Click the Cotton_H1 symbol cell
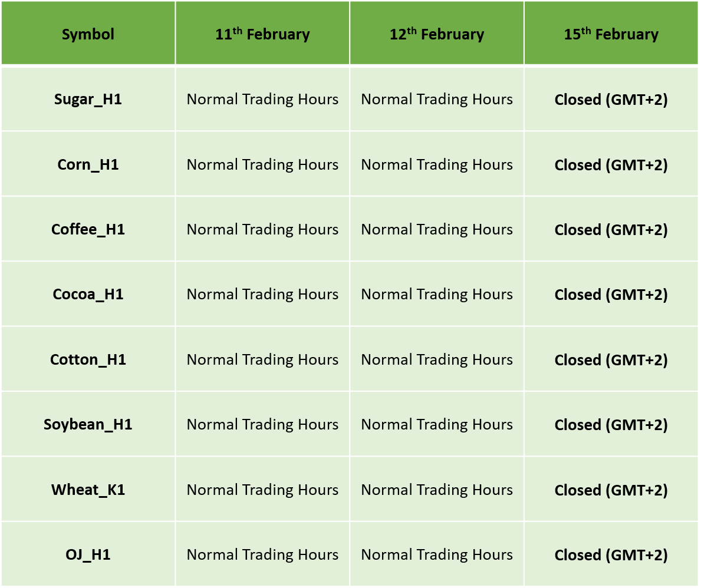The image size is (701, 588). tap(88, 359)
